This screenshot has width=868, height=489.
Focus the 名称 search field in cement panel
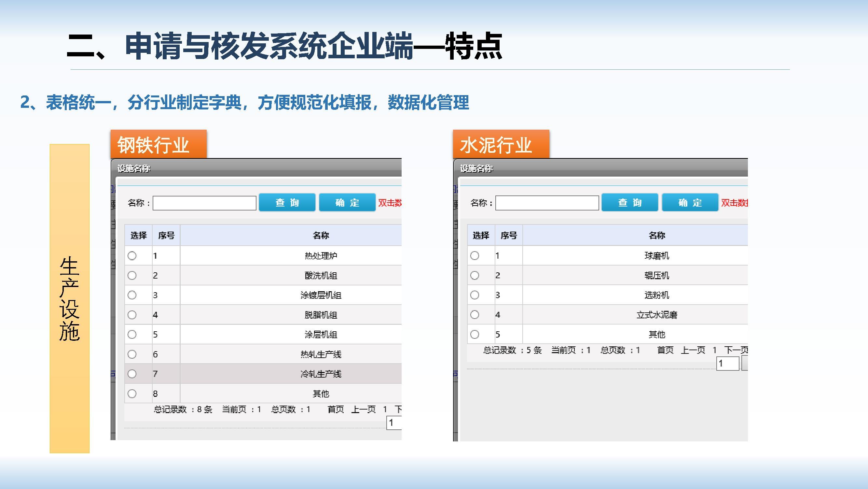click(547, 203)
